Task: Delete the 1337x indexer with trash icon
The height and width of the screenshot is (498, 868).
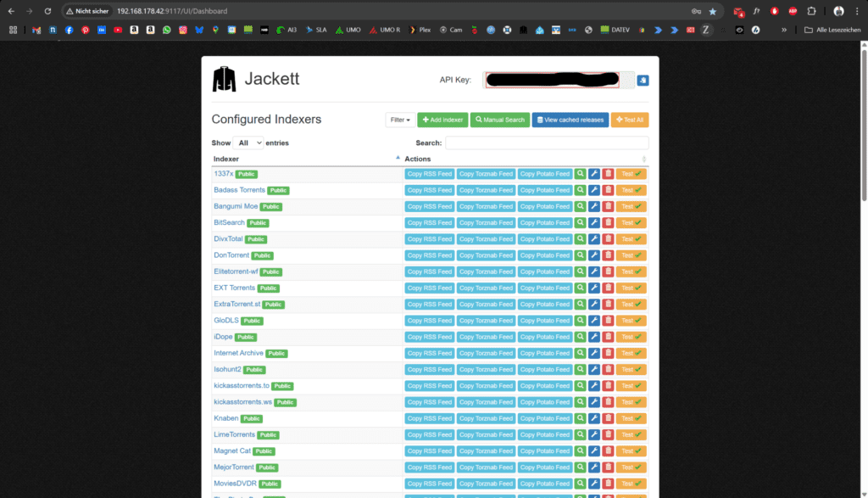Action: pyautogui.click(x=608, y=174)
